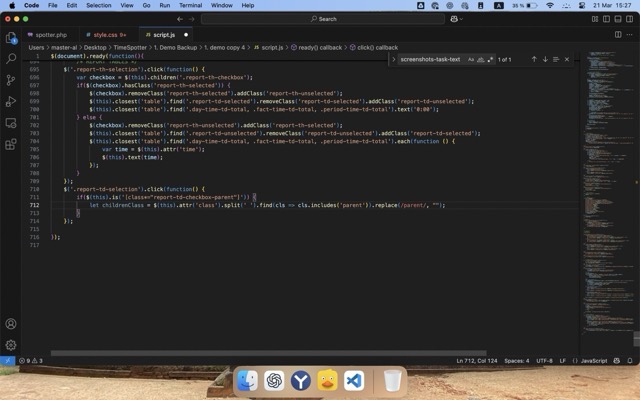Open the Source Control view
The height and width of the screenshot is (400, 640).
(11, 80)
